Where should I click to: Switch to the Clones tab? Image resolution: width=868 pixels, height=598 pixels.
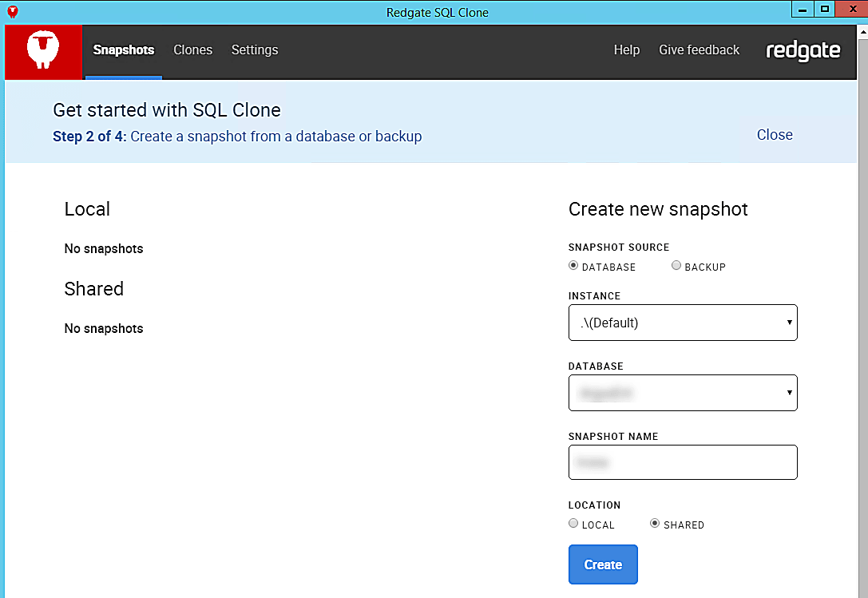click(x=192, y=50)
